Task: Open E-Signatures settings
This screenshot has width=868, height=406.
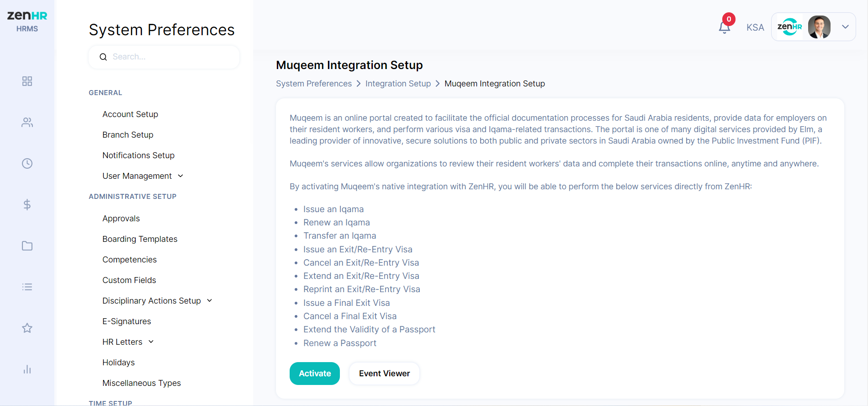Action: tap(127, 321)
